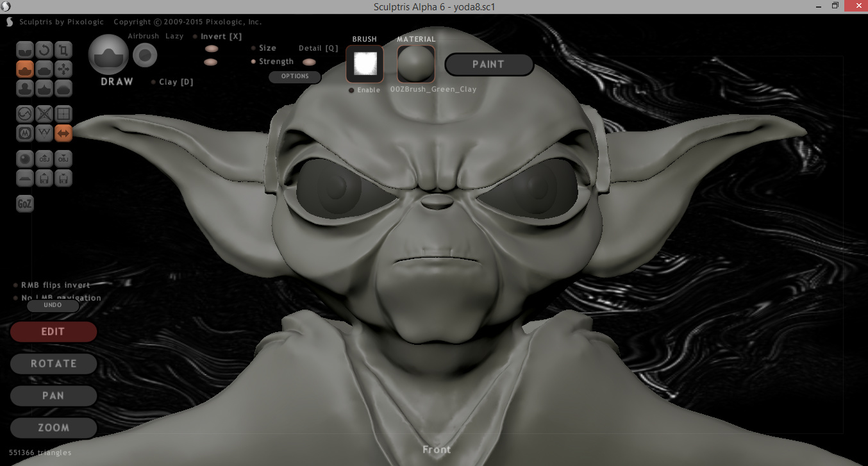
Task: Select the Rotate brush icon in tool grid
Action: [x=44, y=49]
